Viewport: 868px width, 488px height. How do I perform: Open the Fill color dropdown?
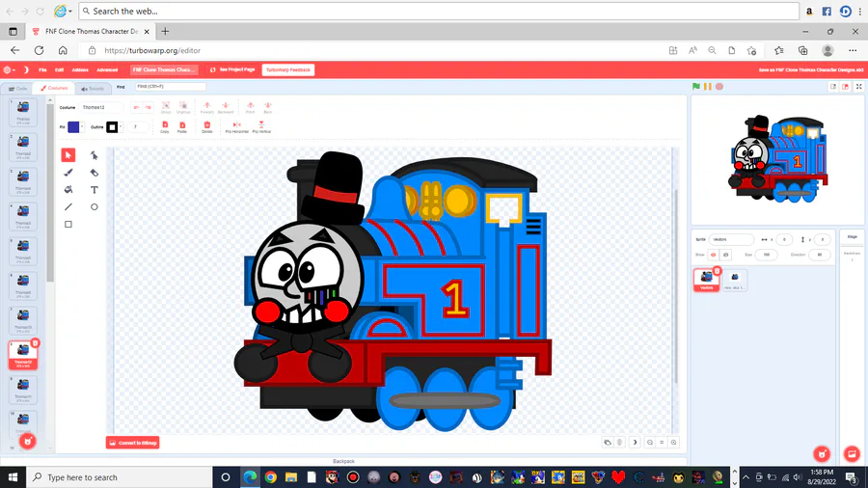[x=82, y=126]
